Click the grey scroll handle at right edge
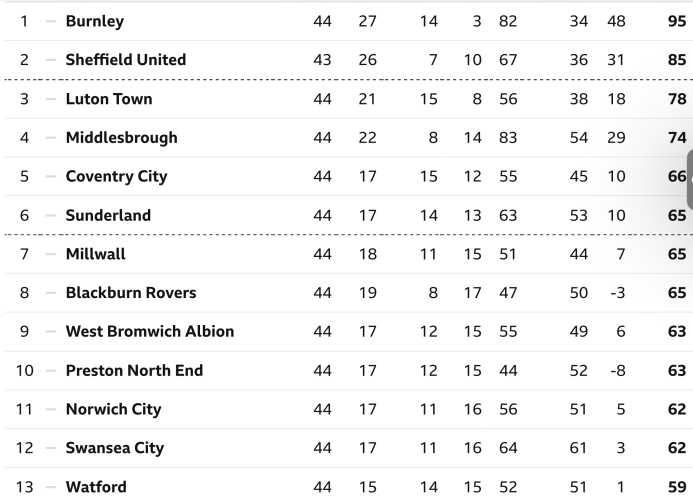693x500 pixels. click(688, 180)
